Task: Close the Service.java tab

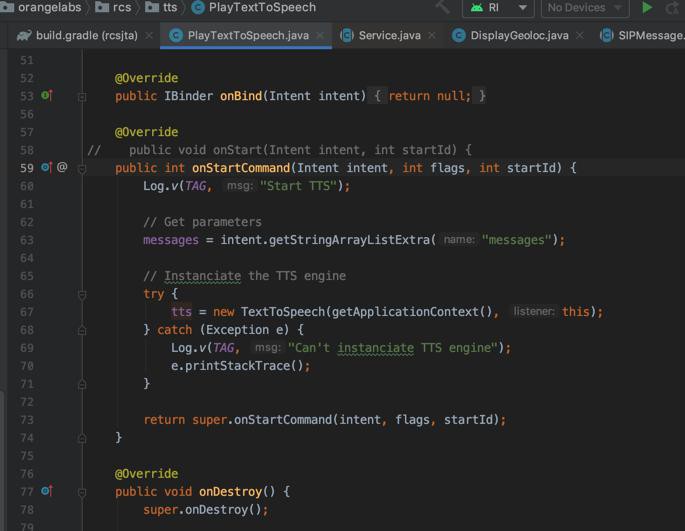Action: 432,35
